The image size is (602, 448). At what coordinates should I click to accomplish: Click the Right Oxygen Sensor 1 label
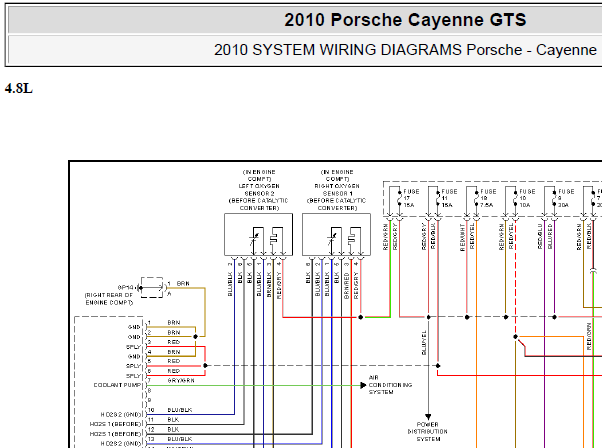coord(337,190)
